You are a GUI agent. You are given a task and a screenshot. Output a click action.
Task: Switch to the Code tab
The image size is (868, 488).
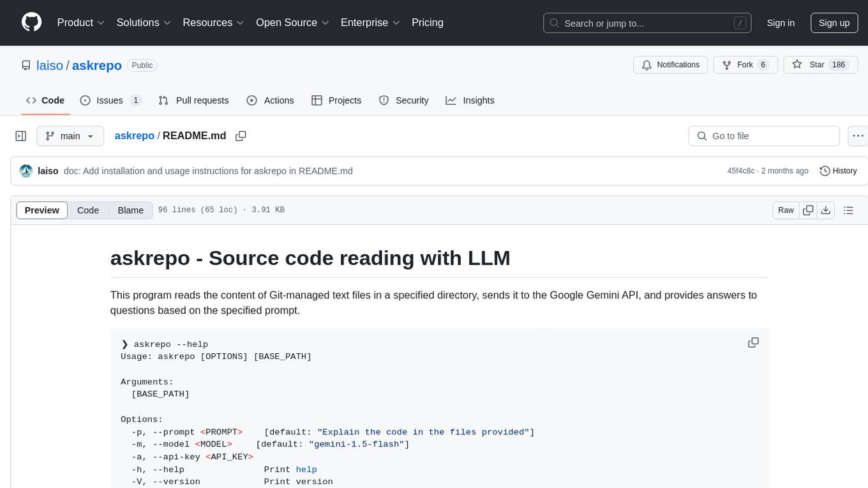point(45,100)
